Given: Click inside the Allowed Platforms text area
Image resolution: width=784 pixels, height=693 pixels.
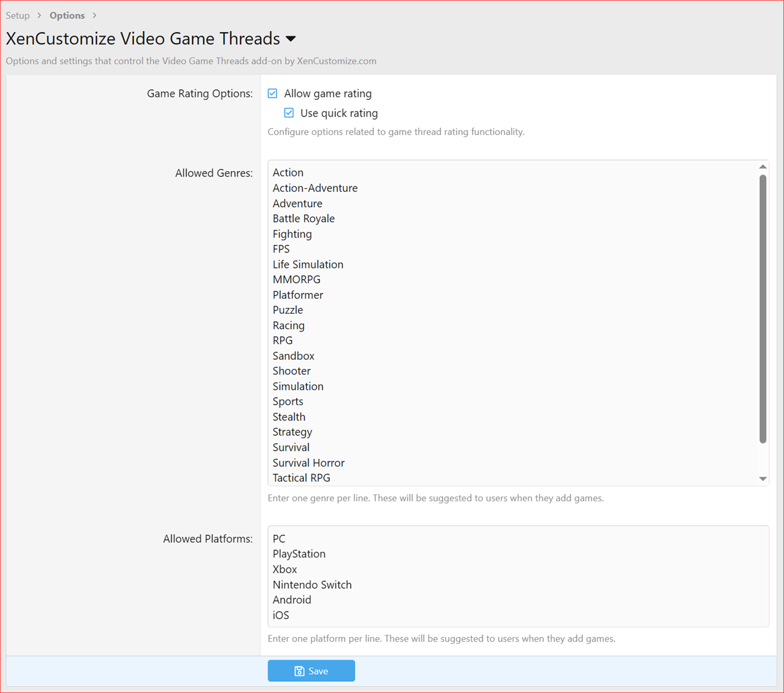Looking at the screenshot, I should pyautogui.click(x=518, y=576).
